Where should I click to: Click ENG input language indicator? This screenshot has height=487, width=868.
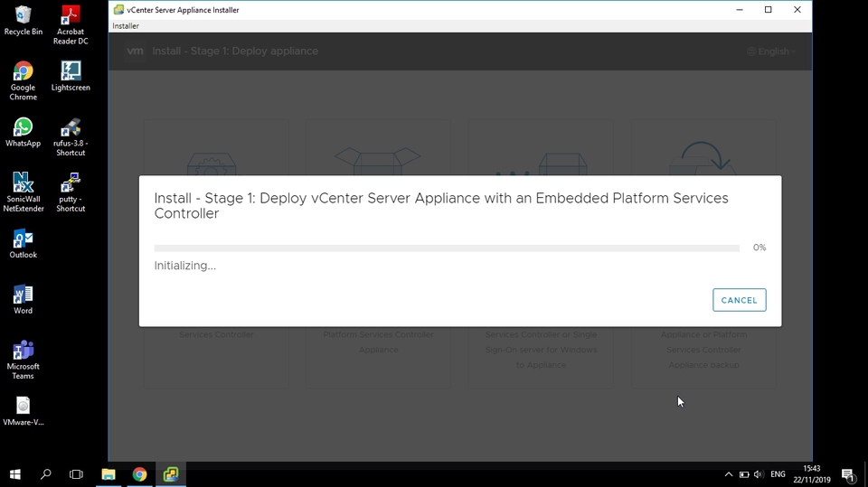click(778, 474)
